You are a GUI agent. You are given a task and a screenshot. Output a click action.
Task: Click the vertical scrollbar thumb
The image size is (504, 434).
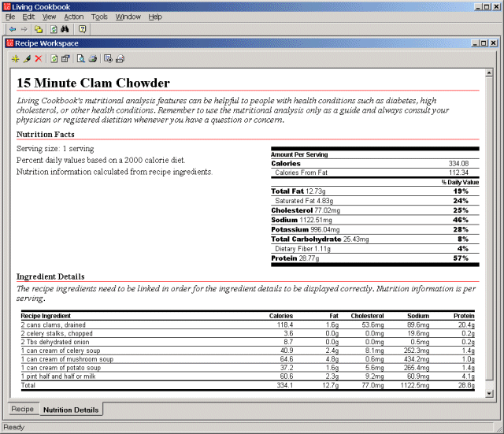click(489, 228)
